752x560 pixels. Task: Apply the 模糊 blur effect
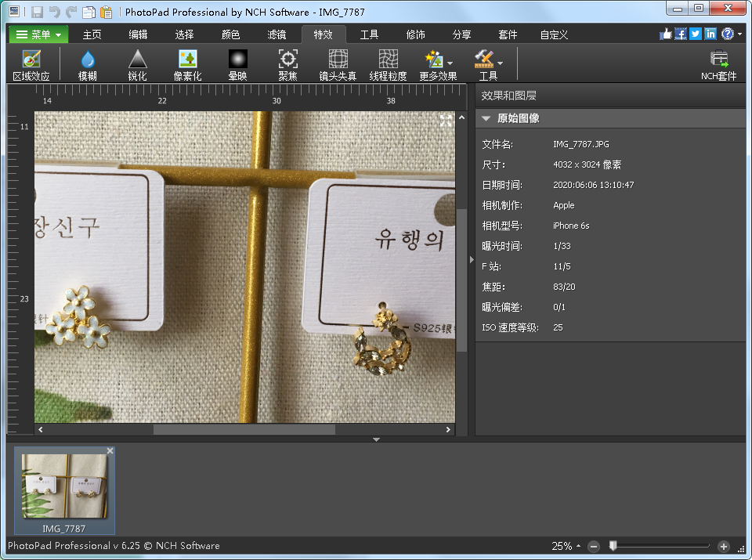[x=88, y=64]
